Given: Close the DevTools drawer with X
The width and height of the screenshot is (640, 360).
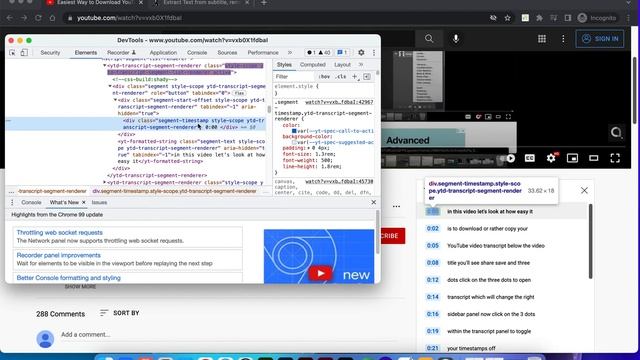Looking at the screenshot, I should point(373,202).
